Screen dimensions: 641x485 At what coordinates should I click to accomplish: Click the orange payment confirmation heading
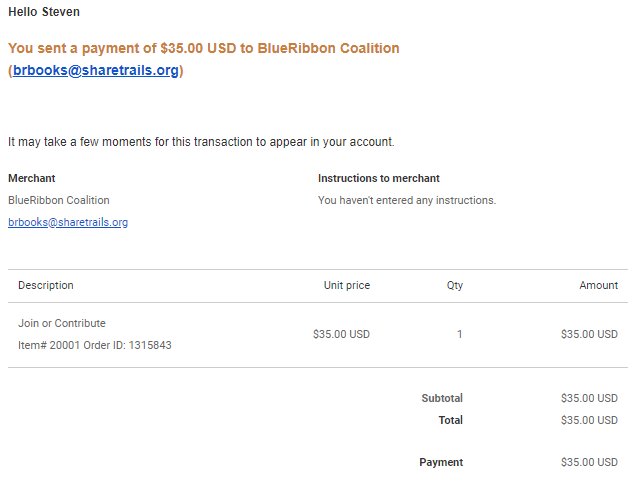click(204, 59)
